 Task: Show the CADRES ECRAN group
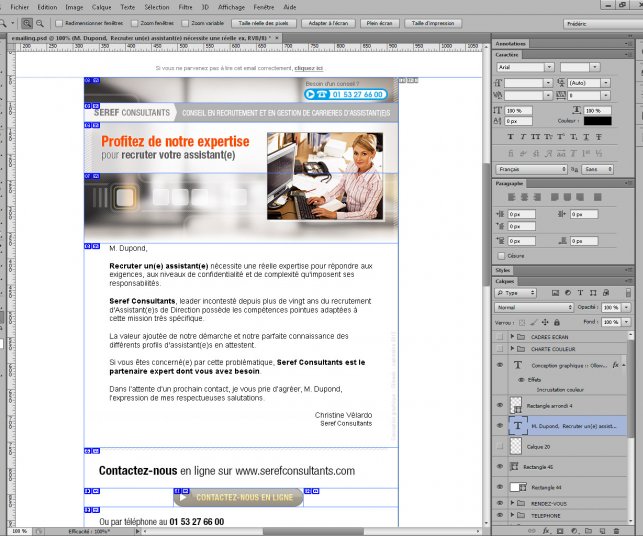pos(500,337)
